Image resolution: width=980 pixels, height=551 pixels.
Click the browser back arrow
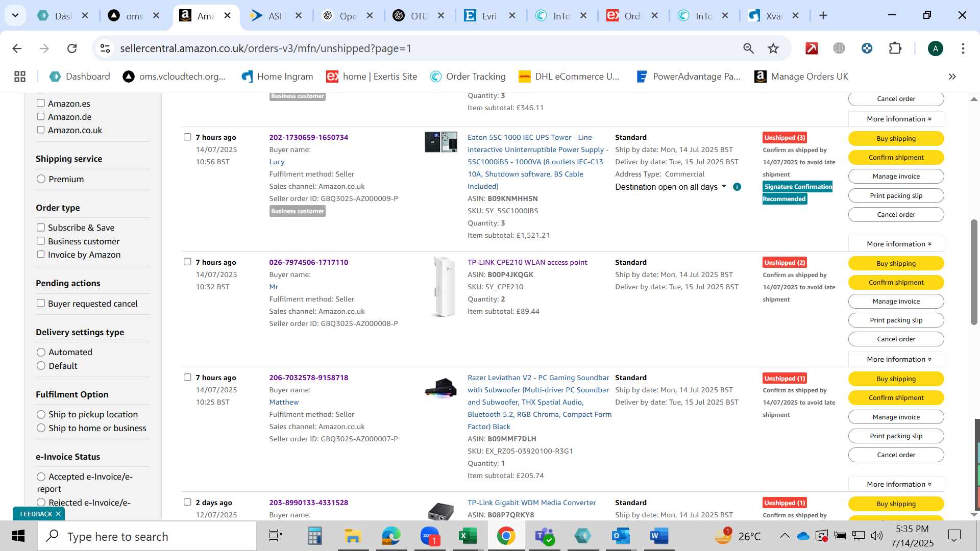point(17,48)
